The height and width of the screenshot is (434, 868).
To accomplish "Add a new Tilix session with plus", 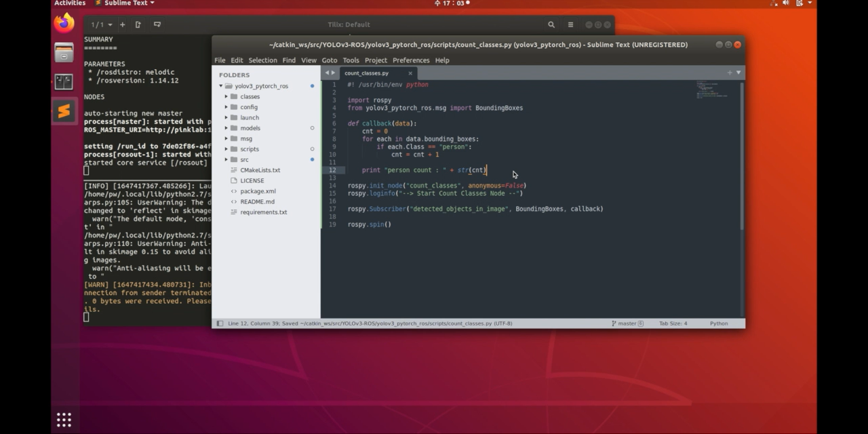I will (122, 24).
